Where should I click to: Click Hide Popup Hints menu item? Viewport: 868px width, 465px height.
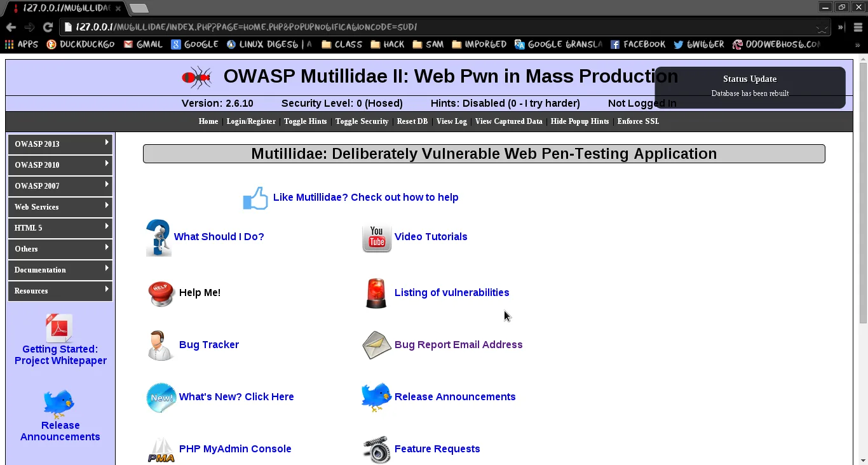[580, 121]
